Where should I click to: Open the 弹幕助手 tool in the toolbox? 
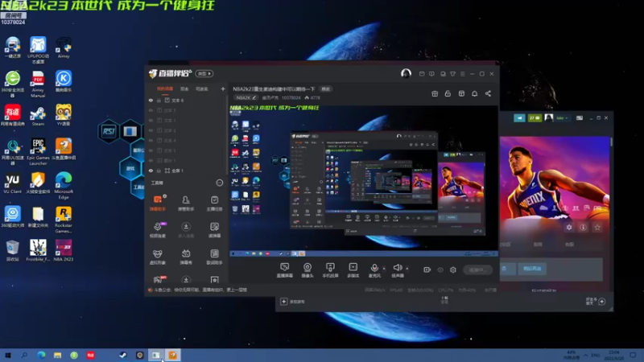coord(158,203)
